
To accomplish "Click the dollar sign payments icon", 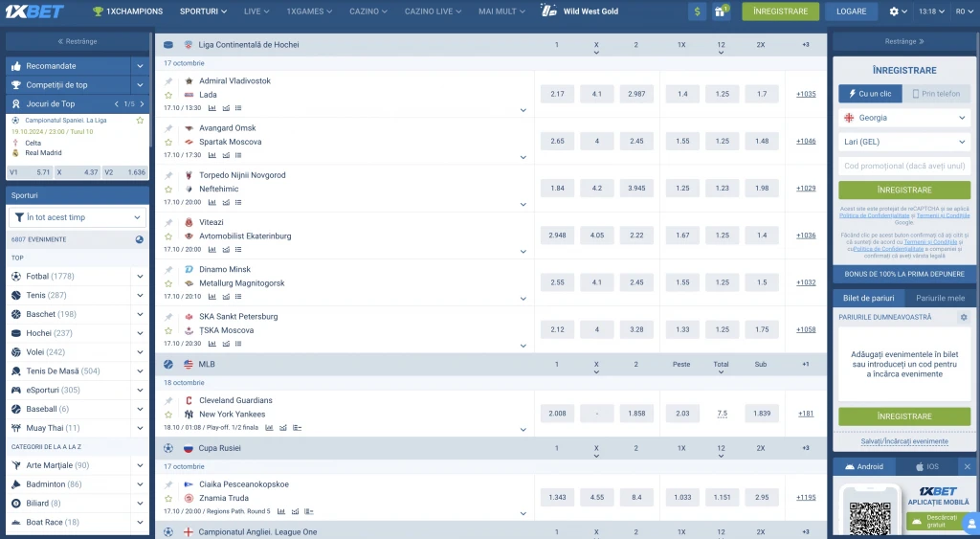I will coord(697,11).
